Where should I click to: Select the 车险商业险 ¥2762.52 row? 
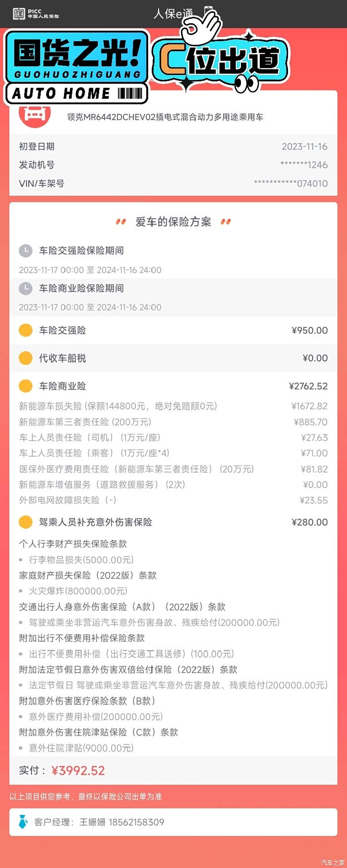tap(173, 386)
